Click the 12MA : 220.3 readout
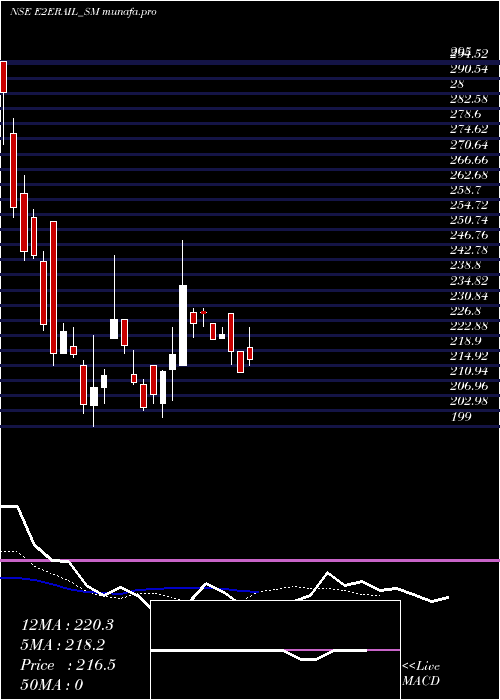 67,625
